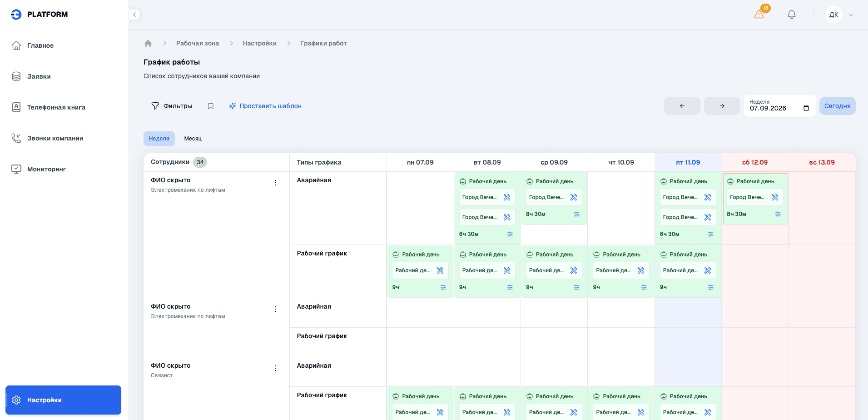
Task: Click the ДК user avatar
Action: tap(834, 15)
